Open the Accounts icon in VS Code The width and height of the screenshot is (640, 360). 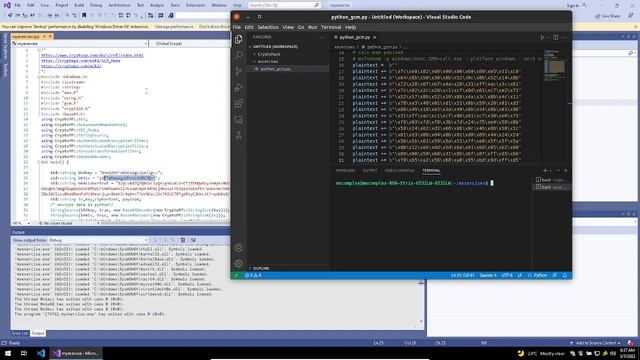(x=239, y=247)
